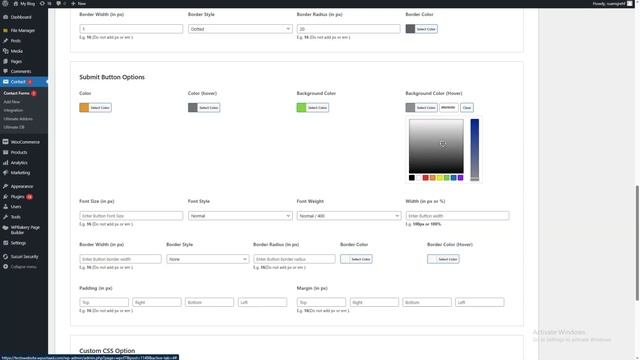Image resolution: width=640 pixels, height=360 pixels.
Task: Open the Users person icon
Action: click(5, 207)
